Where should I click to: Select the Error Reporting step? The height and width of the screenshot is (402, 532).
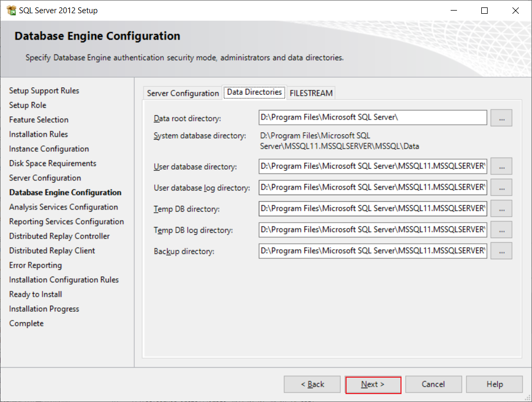(x=35, y=266)
